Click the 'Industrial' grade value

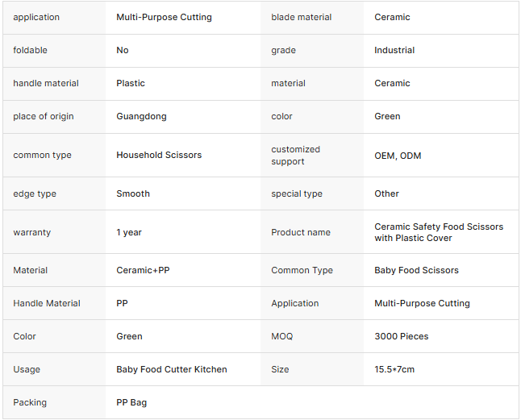pyautogui.click(x=394, y=50)
